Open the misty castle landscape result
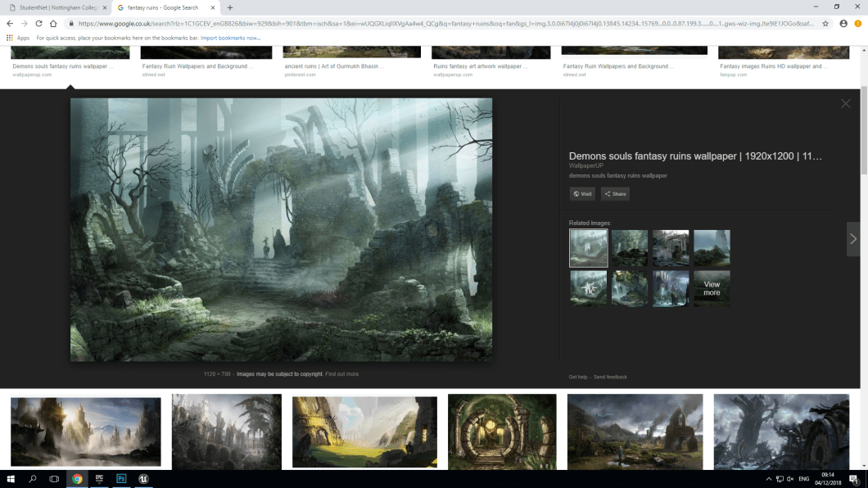This screenshot has height=488, width=868. click(x=86, y=432)
